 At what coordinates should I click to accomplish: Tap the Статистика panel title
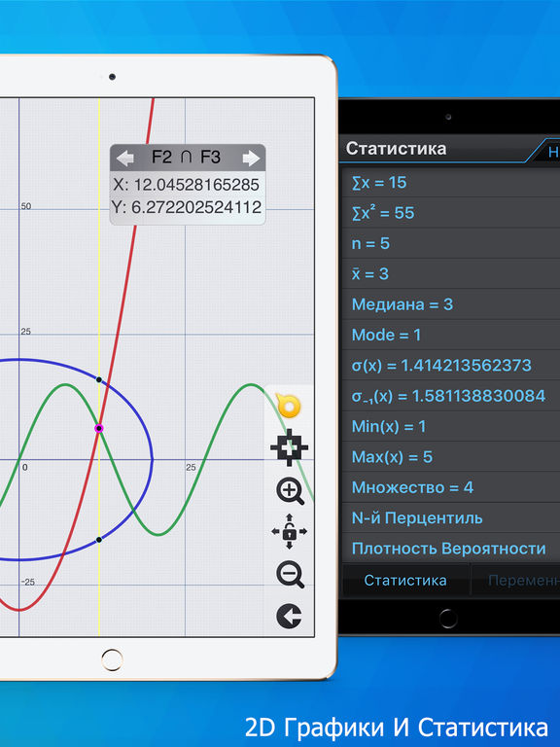[x=396, y=149]
